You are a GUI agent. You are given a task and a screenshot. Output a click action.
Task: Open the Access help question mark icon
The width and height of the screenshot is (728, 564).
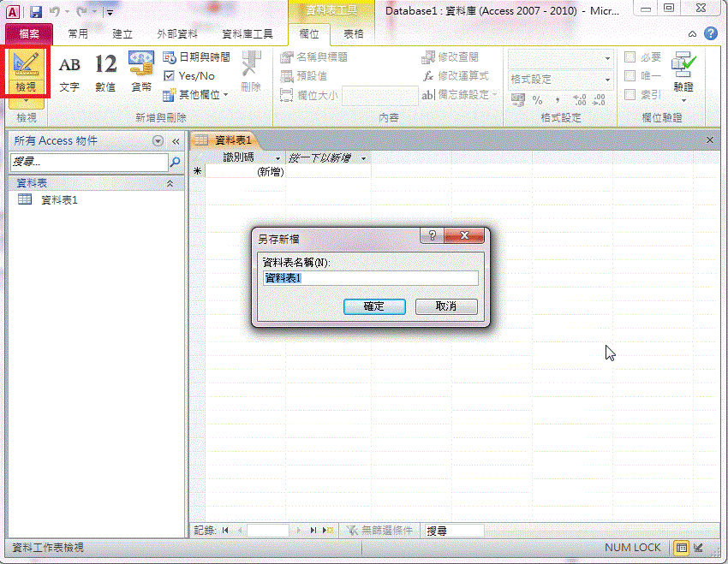pyautogui.click(x=710, y=34)
